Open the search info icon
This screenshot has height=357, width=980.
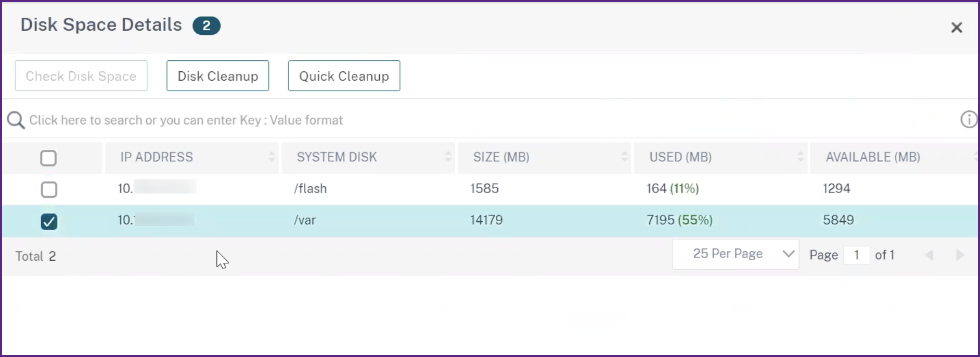(x=969, y=119)
